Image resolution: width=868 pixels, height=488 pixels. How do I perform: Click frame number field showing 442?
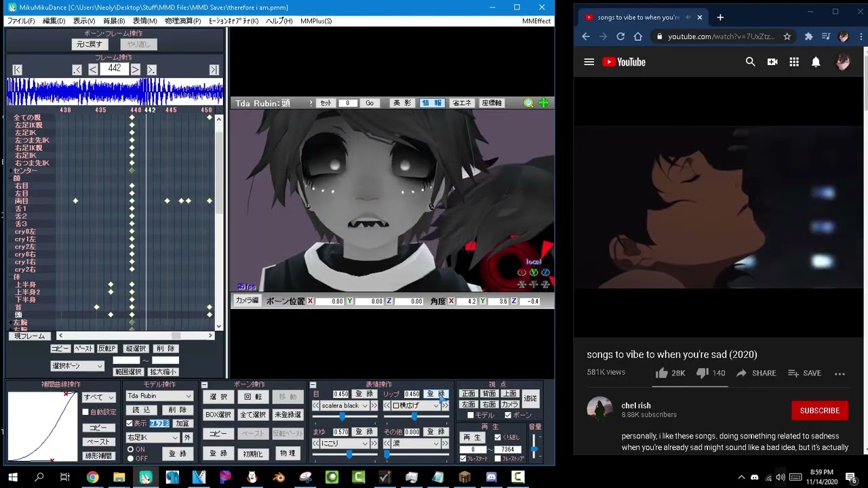(114, 69)
